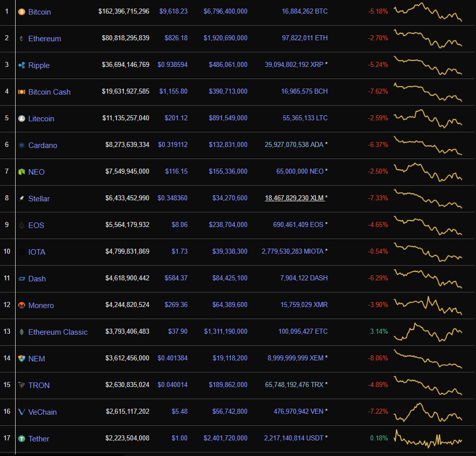
Task: Click Dash supply 7,904,122 DASH
Action: pos(304,278)
